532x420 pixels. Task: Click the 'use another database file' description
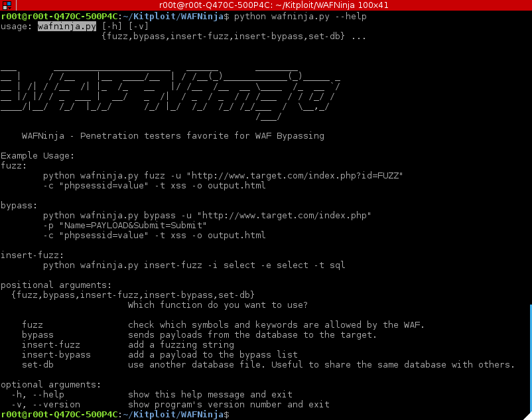(321, 365)
